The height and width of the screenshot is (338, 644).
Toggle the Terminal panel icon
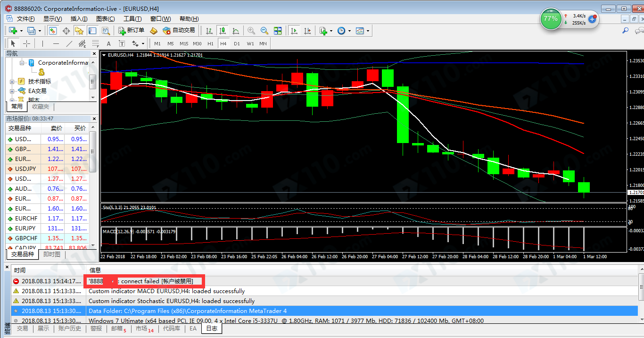tap(92, 30)
